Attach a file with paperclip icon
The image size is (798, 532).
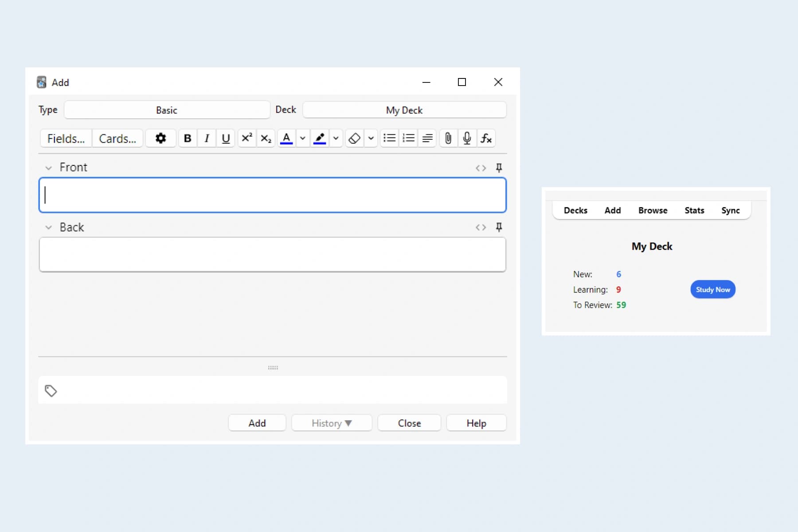click(448, 138)
